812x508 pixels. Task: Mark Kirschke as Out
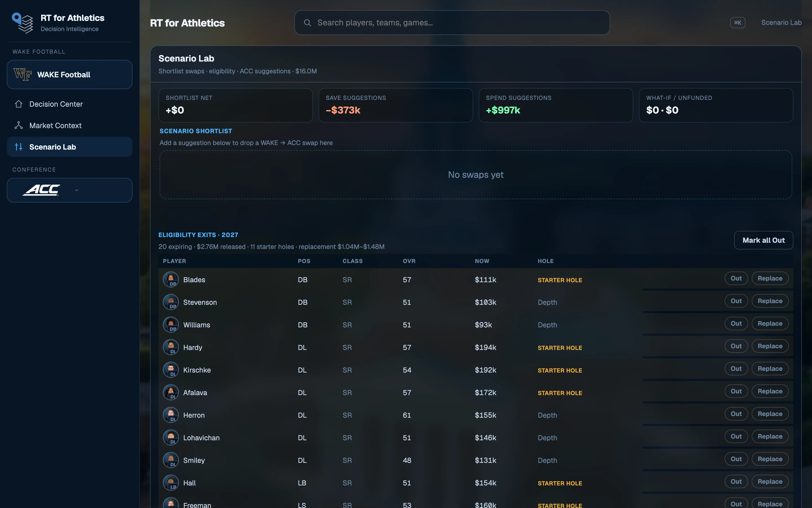(x=736, y=369)
